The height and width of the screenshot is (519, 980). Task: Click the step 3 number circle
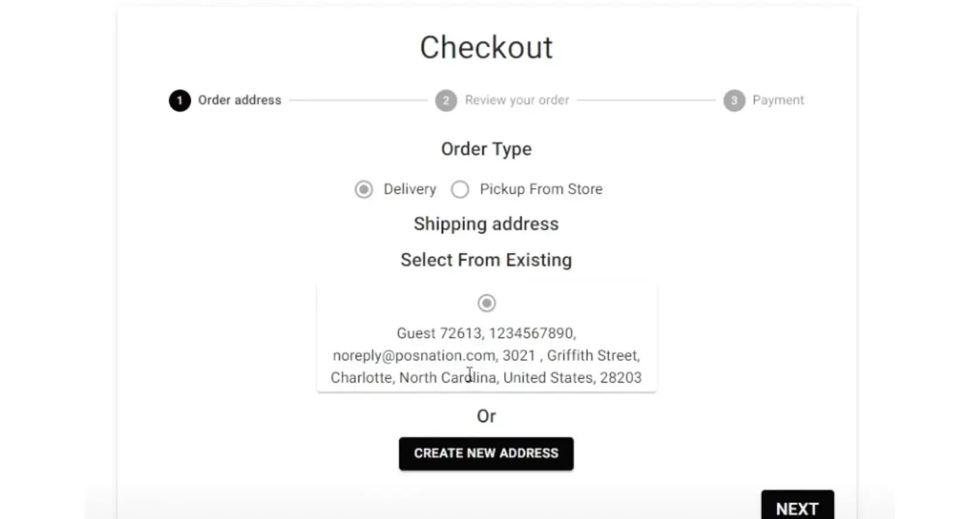click(734, 100)
